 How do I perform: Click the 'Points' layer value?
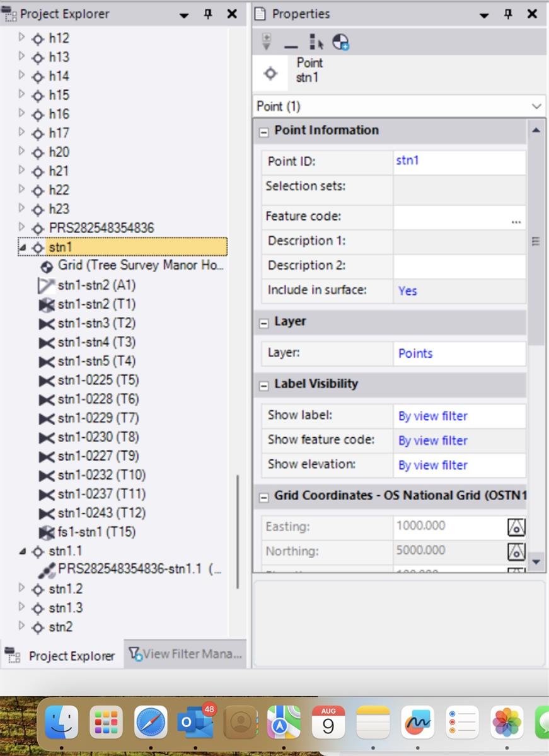415,353
